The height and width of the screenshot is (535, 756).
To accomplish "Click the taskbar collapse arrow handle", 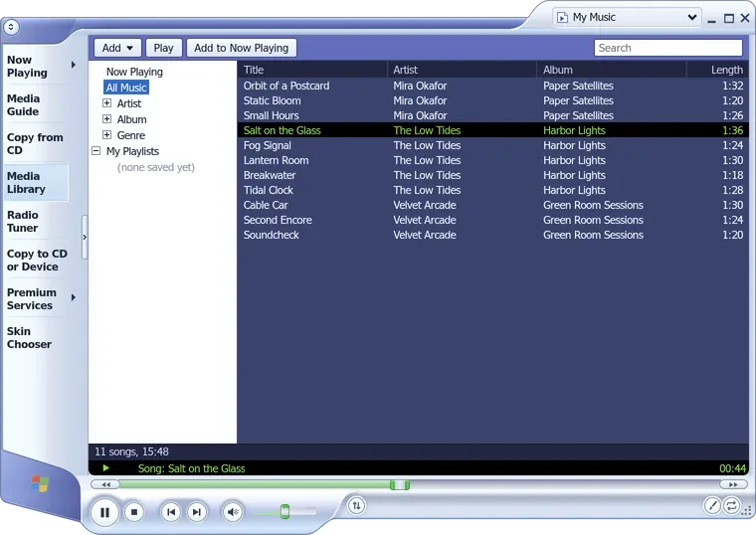I will (85, 237).
